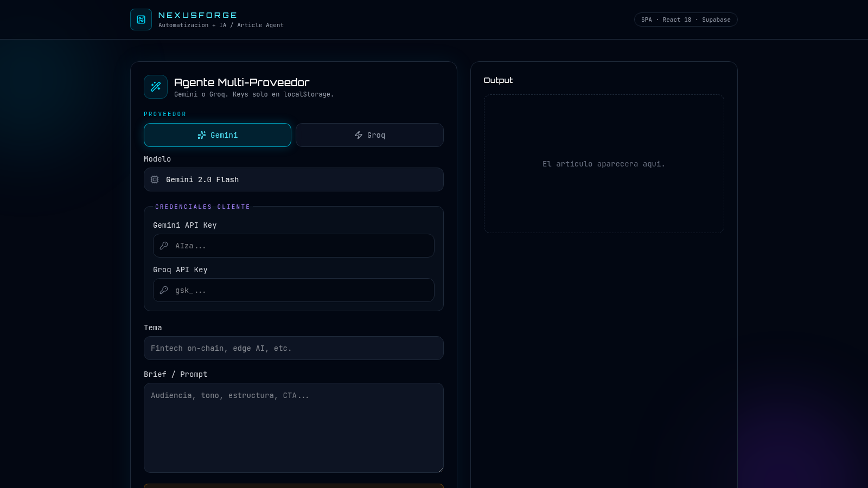The width and height of the screenshot is (868, 488).
Task: Focus the Groq API Key input
Action: coord(293,290)
